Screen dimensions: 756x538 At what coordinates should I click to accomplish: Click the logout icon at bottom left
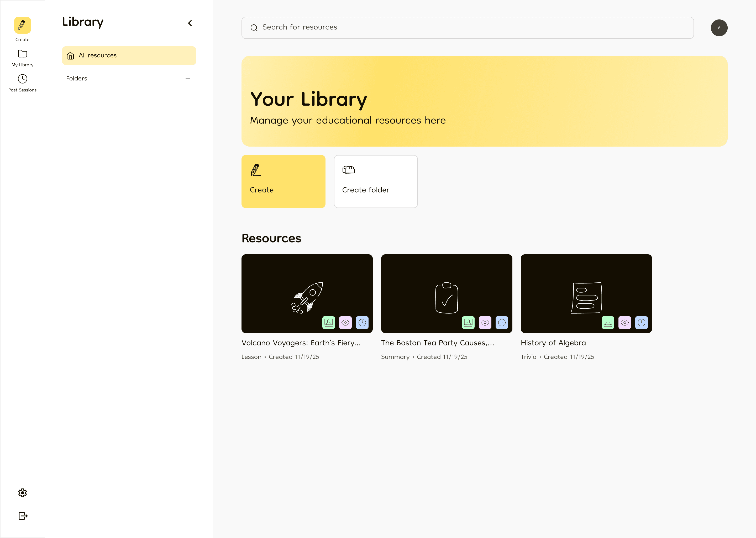pos(22,516)
